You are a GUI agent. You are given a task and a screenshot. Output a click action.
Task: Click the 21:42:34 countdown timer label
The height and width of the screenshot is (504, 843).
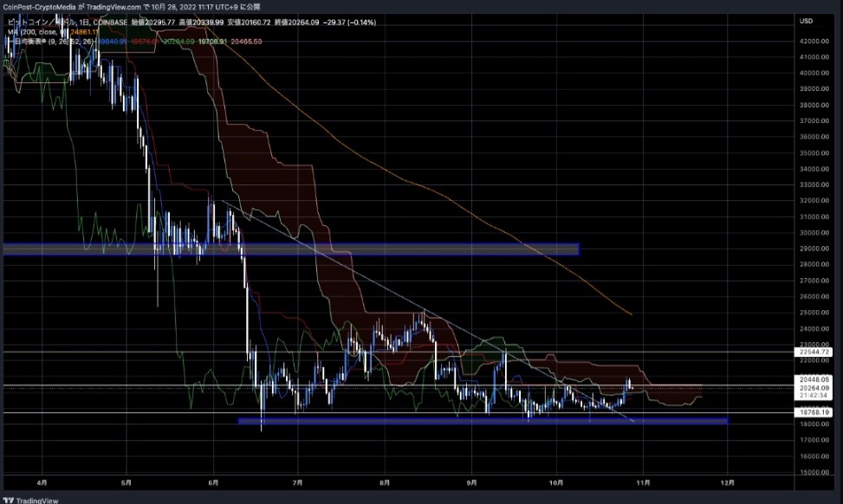814,396
